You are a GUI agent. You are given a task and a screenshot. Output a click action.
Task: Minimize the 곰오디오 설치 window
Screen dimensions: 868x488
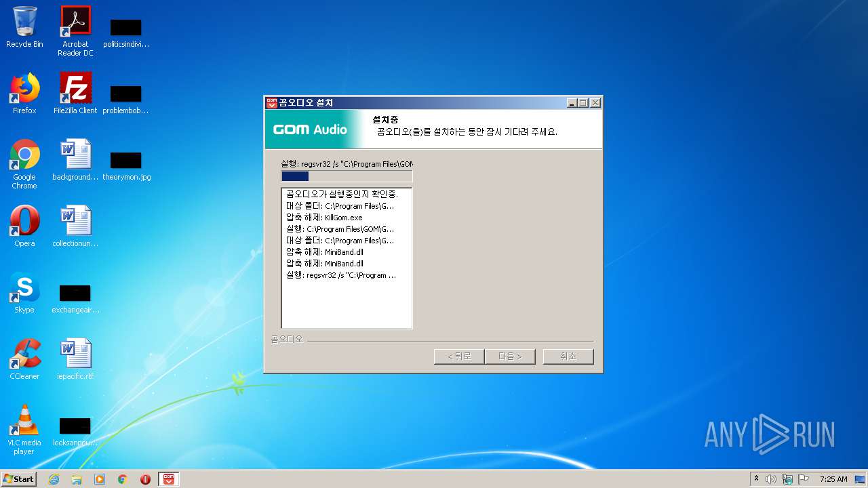[572, 103]
